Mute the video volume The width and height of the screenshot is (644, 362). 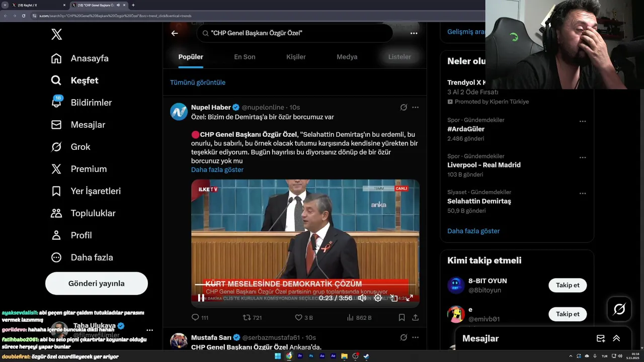[362, 298]
